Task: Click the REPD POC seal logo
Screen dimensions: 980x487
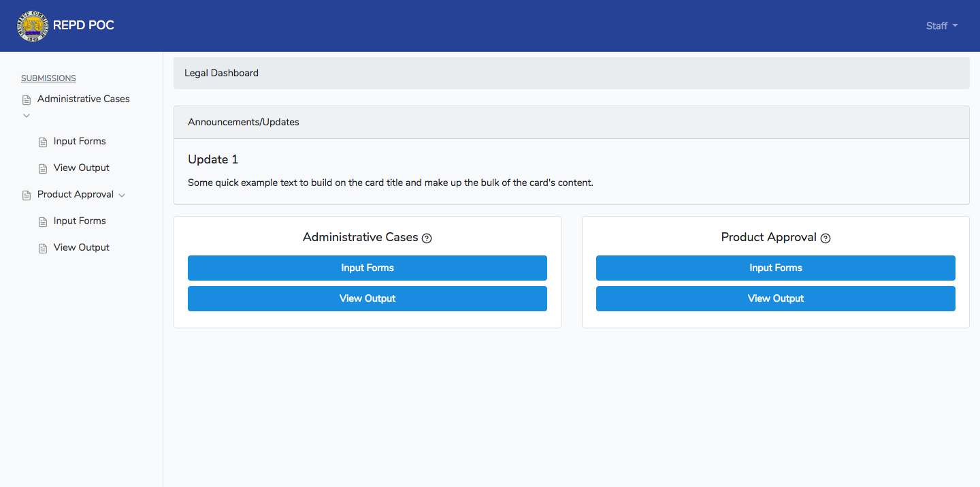Action: (x=32, y=26)
